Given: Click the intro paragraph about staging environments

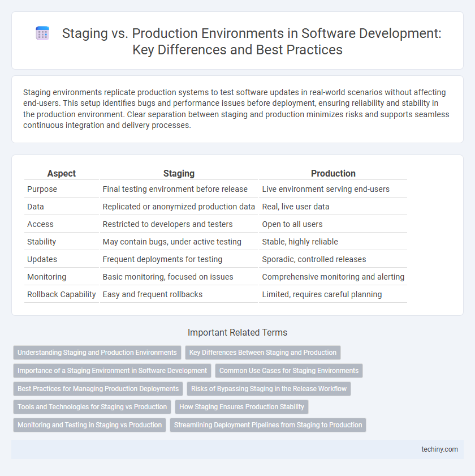Looking at the screenshot, I should (x=236, y=109).
